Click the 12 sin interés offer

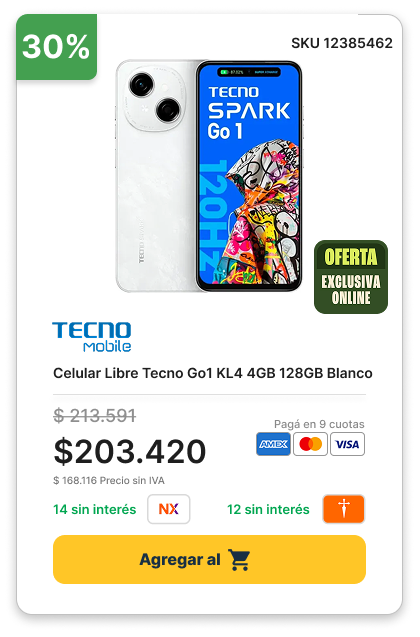(268, 509)
